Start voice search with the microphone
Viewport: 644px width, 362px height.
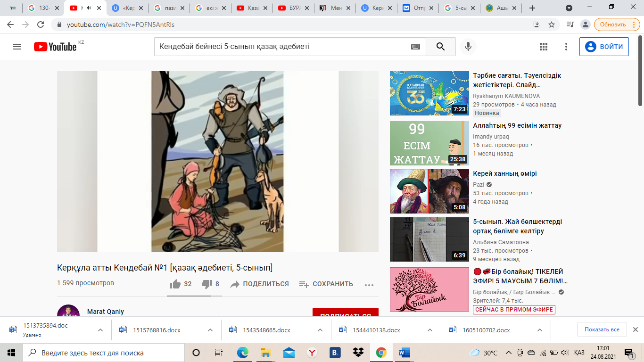tap(468, 47)
